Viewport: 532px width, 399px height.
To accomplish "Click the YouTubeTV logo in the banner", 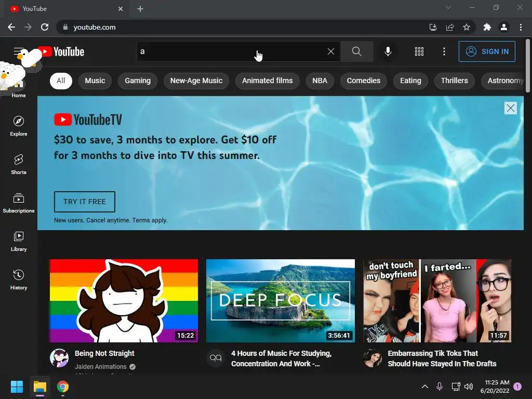I will pos(88,120).
